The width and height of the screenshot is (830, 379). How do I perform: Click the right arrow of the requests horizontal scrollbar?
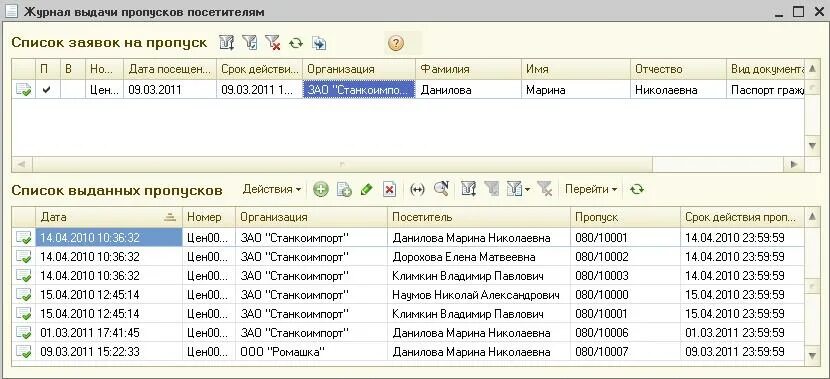click(x=794, y=164)
